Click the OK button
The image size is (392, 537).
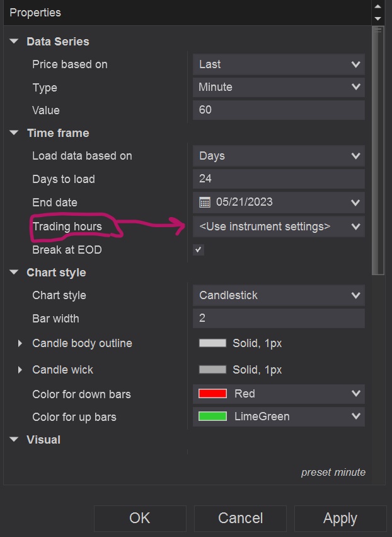coord(140,518)
